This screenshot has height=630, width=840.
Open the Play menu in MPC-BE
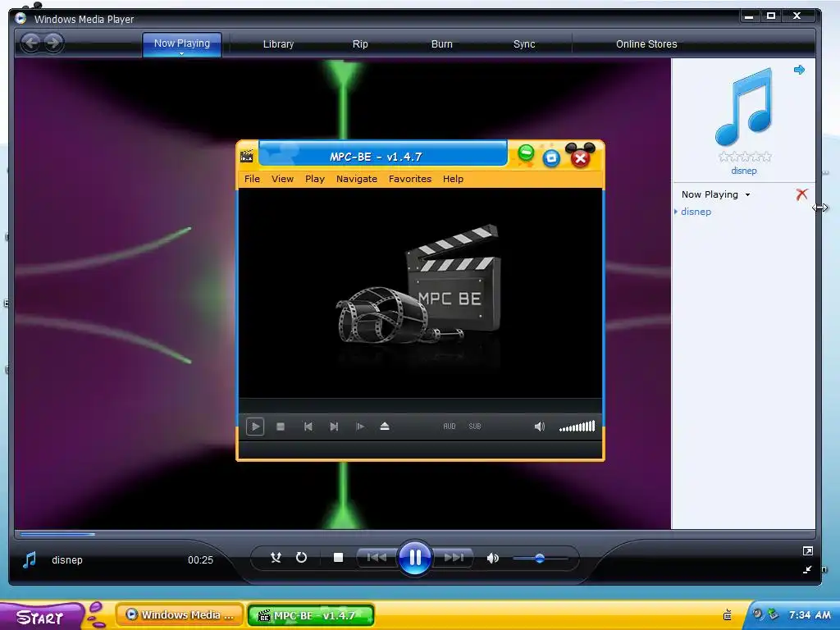tap(315, 179)
